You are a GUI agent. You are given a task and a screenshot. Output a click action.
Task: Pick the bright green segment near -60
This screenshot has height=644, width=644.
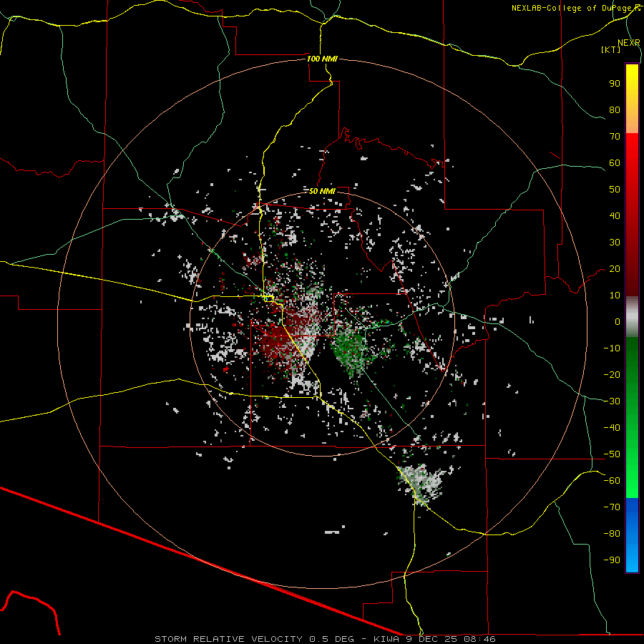coord(632,482)
